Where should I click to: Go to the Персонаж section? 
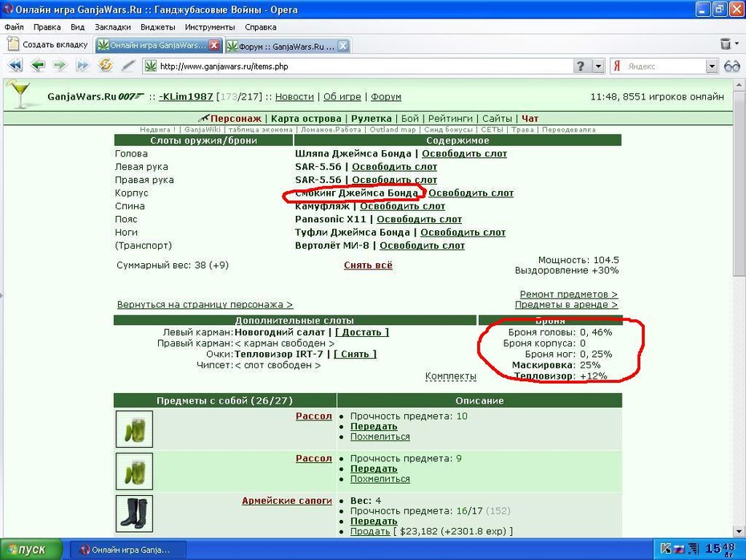236,119
